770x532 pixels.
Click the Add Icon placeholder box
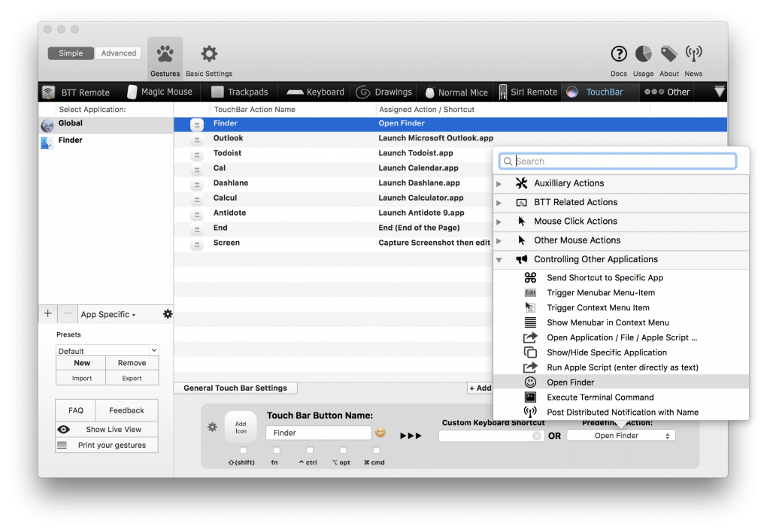pyautogui.click(x=241, y=427)
